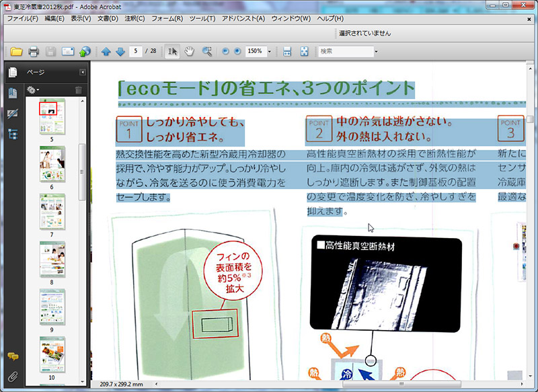Zoom in with the plus button
Screen dimensions: 538x392
click(237, 51)
